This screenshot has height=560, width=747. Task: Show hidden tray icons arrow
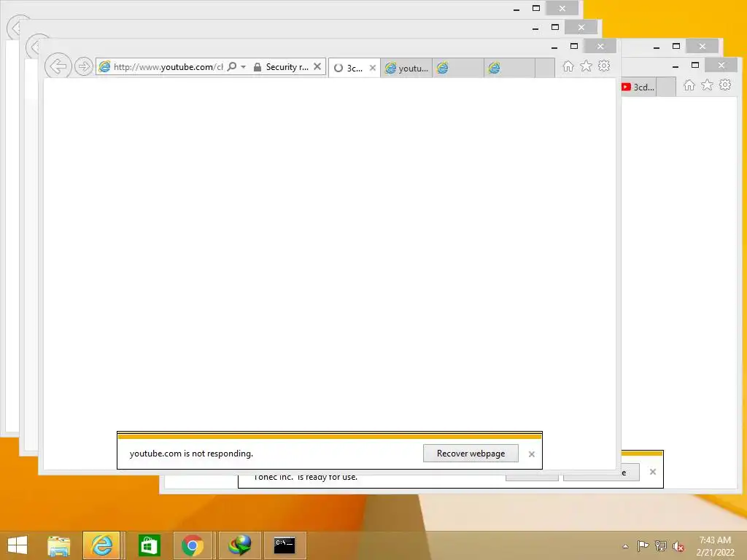(625, 546)
